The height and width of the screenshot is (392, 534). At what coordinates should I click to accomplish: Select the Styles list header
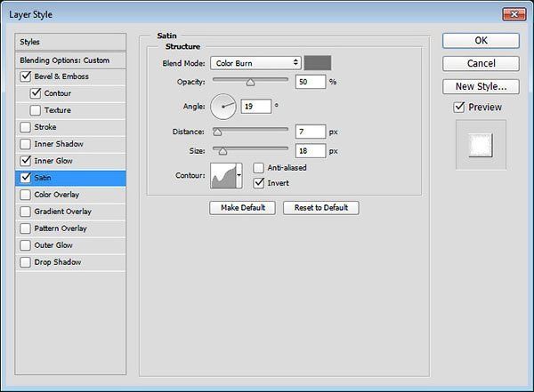(x=70, y=42)
